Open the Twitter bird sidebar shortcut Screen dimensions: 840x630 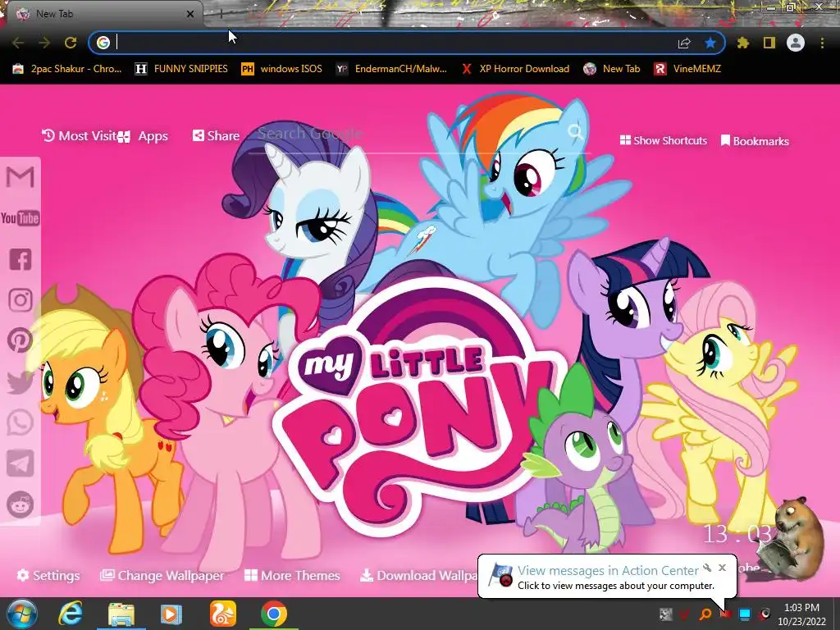point(21,382)
